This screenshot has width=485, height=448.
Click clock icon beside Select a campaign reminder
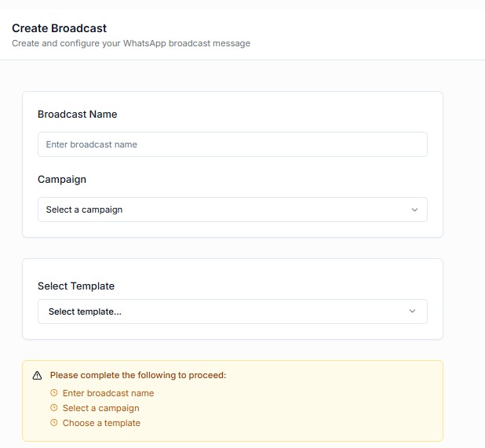[54, 408]
